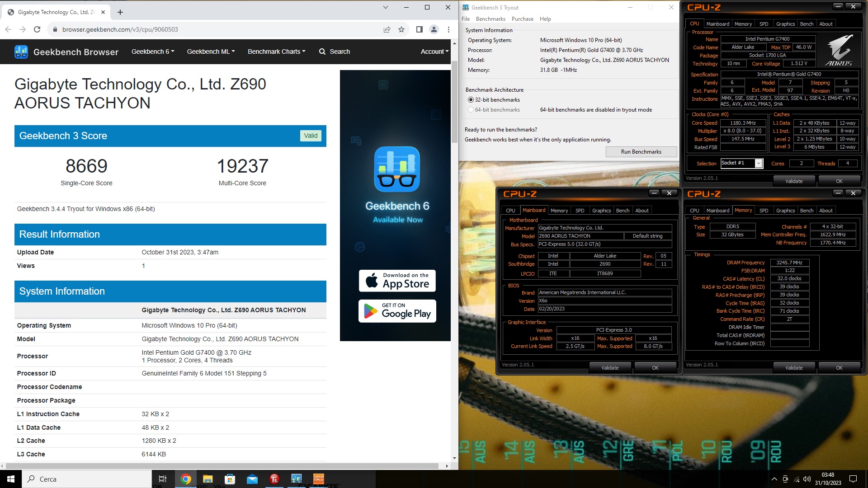Show hidden tray icons with the chevron
The height and width of the screenshot is (488, 868).
774,479
